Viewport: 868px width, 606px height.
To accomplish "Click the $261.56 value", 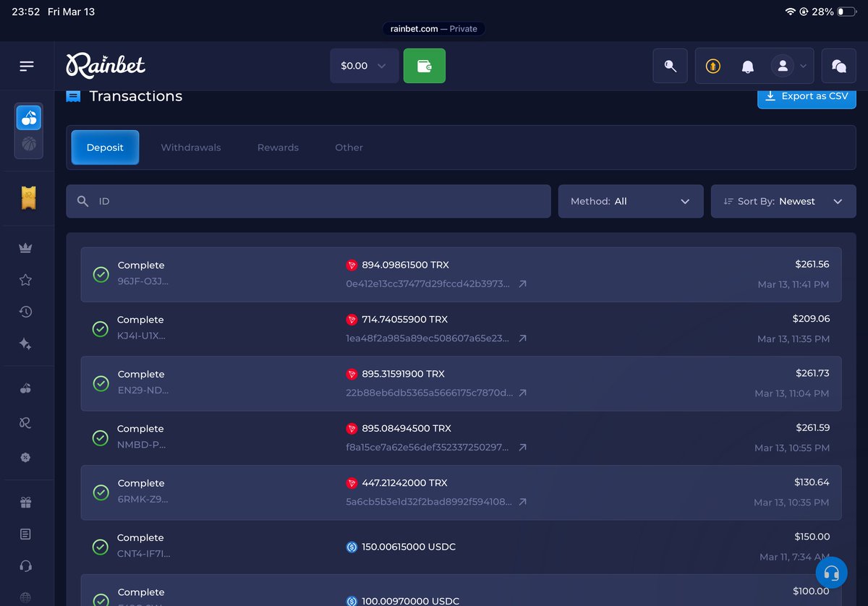I will tap(812, 264).
